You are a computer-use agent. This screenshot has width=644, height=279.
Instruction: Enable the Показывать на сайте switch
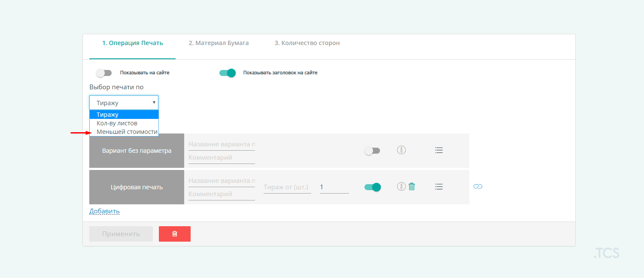(x=103, y=73)
